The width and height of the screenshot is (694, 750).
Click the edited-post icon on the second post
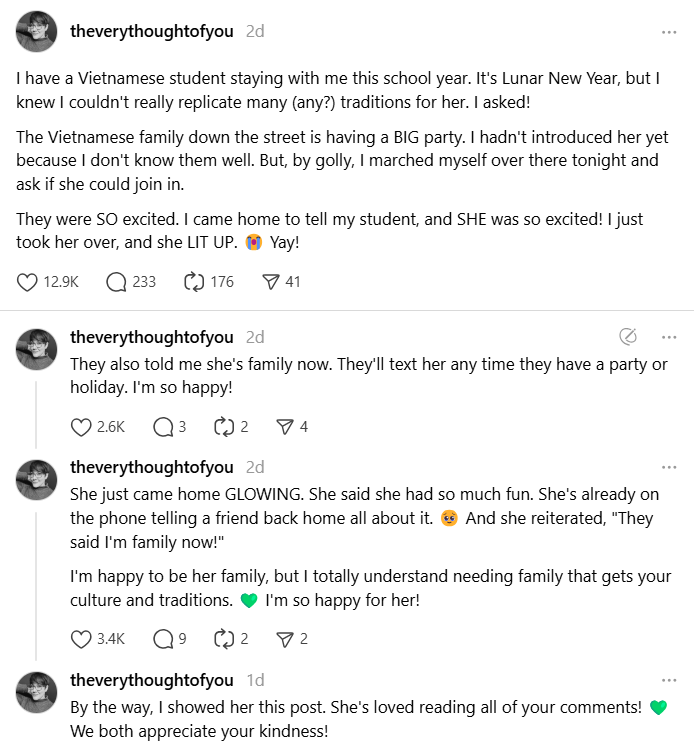628,336
